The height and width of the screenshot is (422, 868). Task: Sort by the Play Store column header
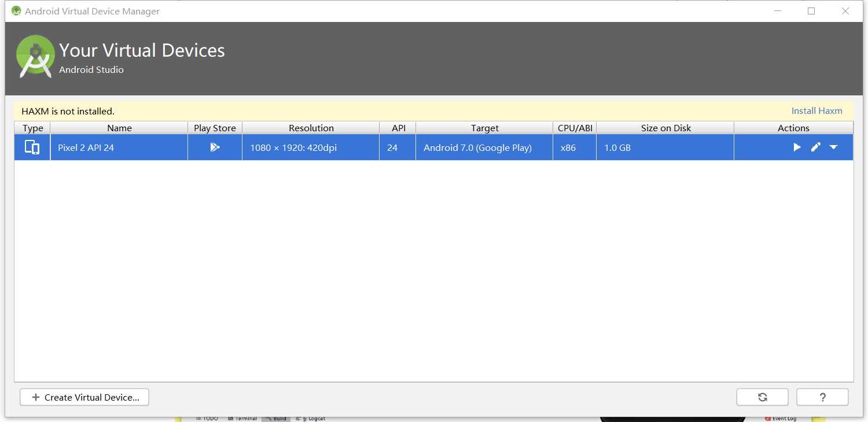coord(215,128)
